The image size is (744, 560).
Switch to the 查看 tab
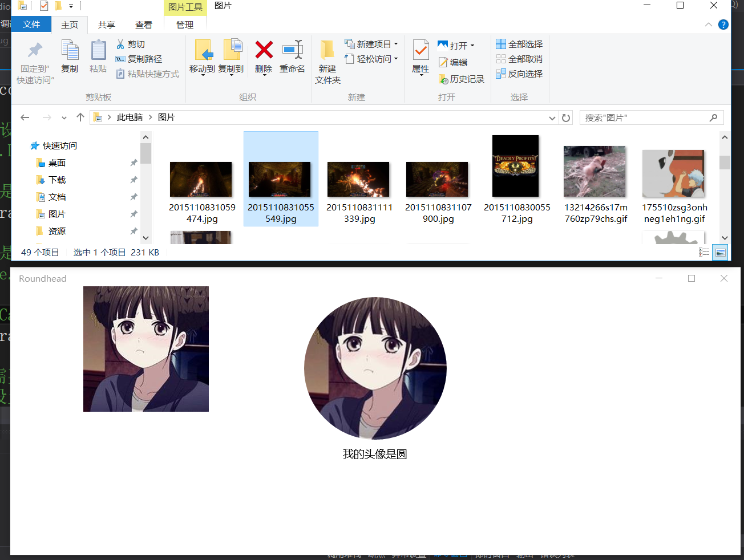144,25
